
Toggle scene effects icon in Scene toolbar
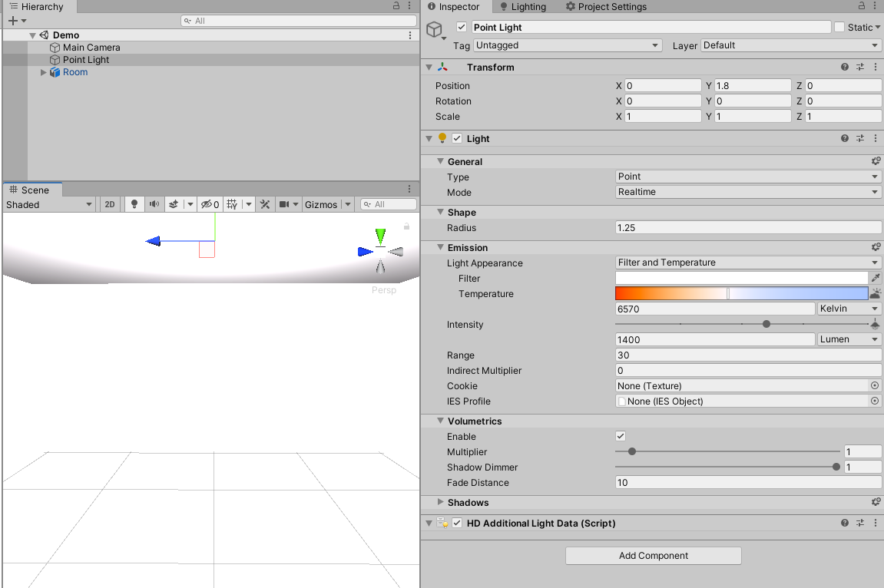point(174,204)
